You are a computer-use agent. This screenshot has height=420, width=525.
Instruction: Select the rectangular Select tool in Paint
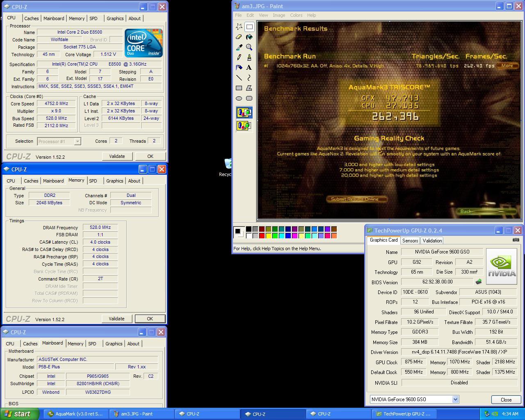(249, 27)
